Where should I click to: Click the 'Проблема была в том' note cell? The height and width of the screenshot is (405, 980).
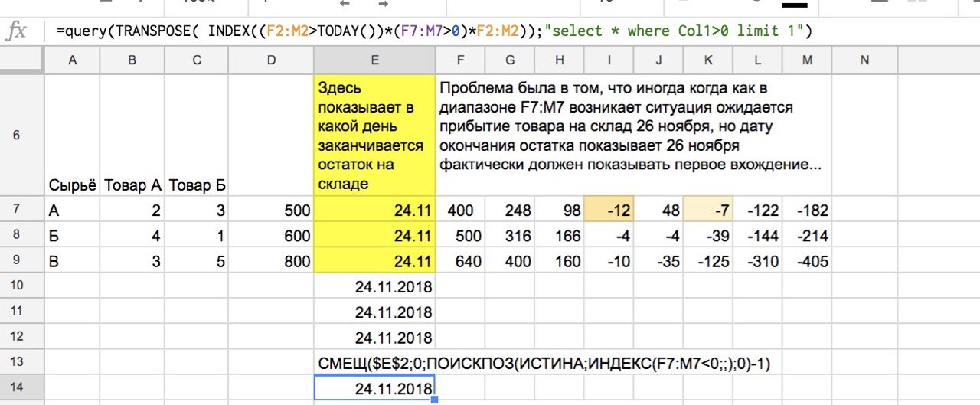click(x=634, y=136)
